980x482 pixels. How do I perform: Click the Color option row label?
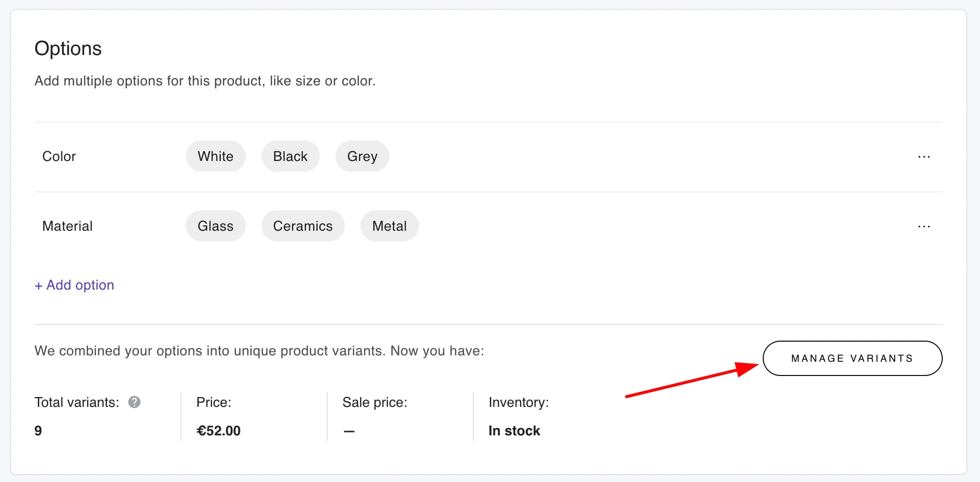(59, 157)
